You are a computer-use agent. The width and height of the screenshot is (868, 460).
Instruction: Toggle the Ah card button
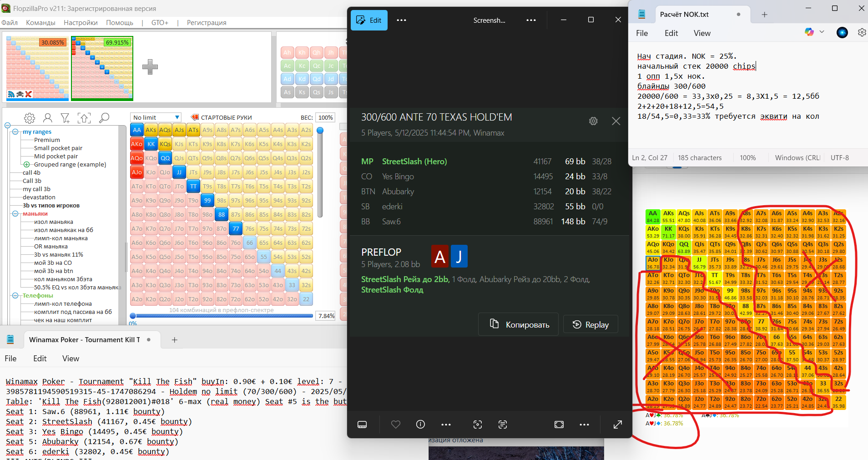pyautogui.click(x=287, y=52)
